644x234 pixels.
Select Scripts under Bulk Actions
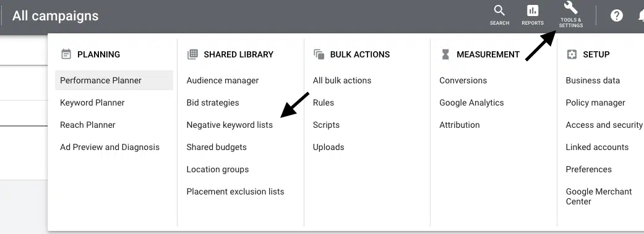(x=326, y=125)
